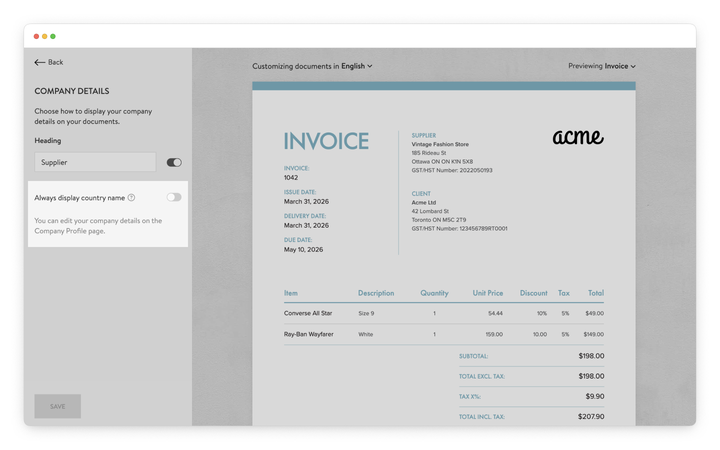This screenshot has width=720, height=450.
Task: Toggle the Heading switch off
Action: click(174, 162)
